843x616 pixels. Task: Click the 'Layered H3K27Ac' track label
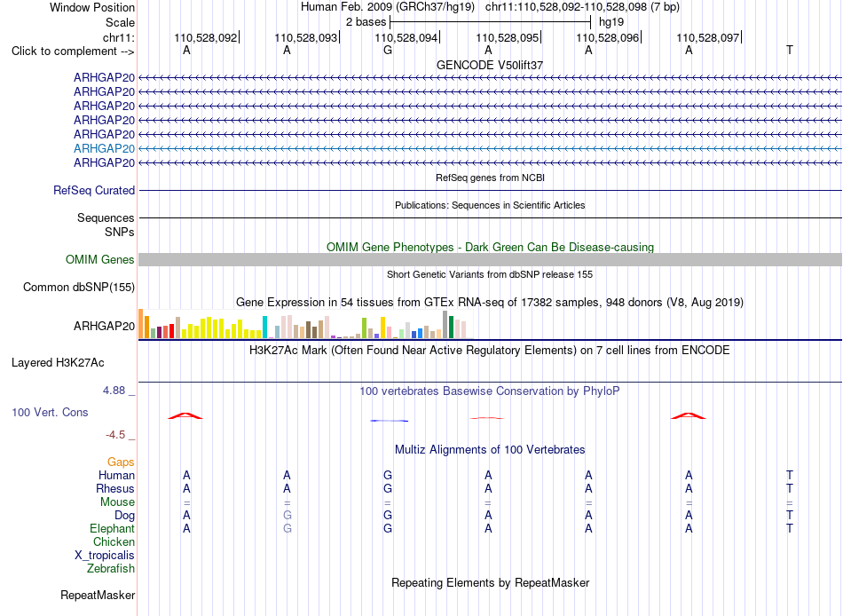(58, 363)
